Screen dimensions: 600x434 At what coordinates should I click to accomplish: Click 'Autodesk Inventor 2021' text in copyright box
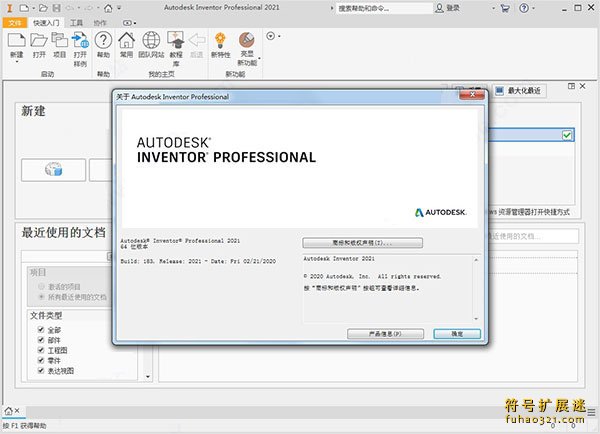point(339,259)
